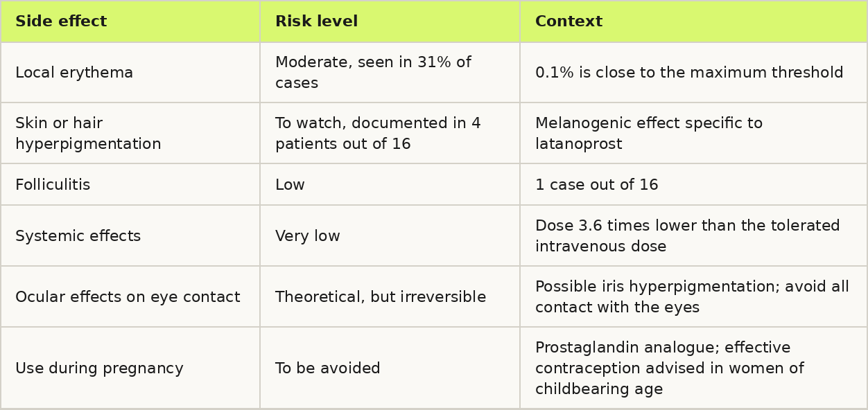Click the 'To be avoided' cell
Image resolution: width=868 pixels, height=410 pixels.
[390, 368]
